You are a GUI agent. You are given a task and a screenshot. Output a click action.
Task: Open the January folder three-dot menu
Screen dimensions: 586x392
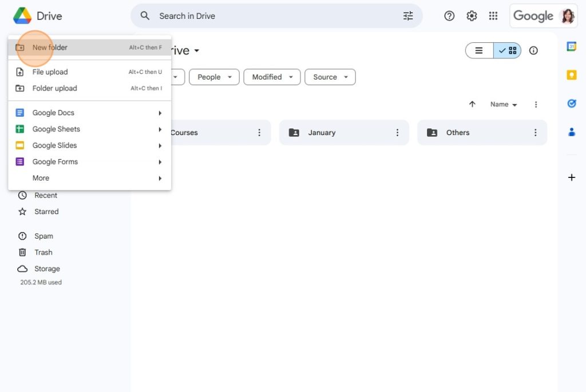[397, 132]
